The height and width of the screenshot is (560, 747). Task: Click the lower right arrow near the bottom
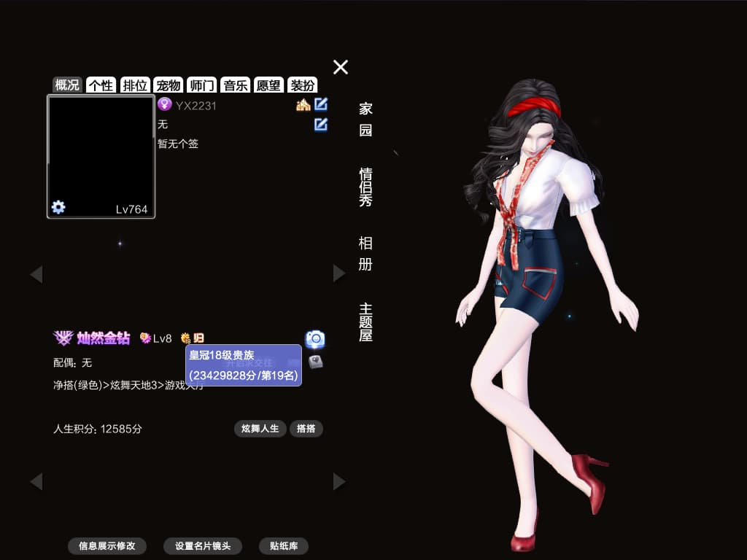(339, 481)
